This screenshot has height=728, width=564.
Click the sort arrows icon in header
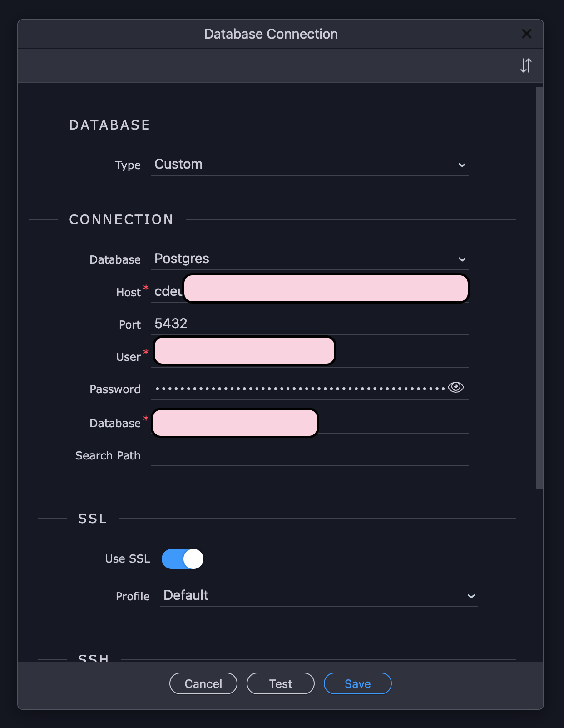coord(526,65)
